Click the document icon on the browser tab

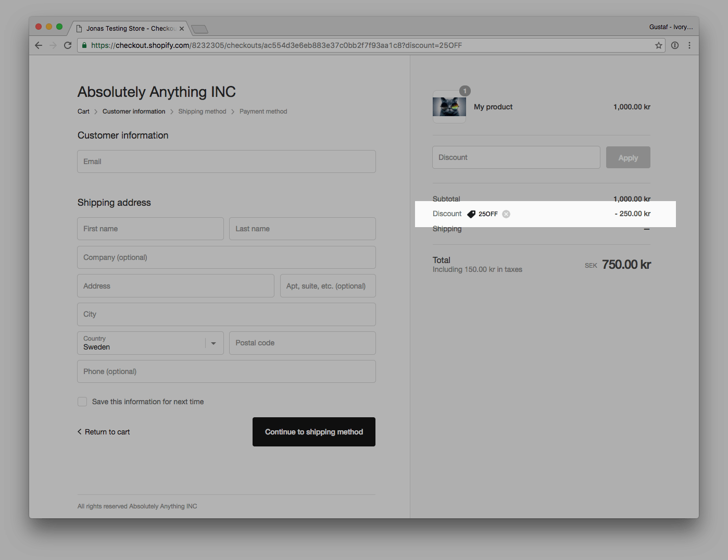click(x=79, y=29)
